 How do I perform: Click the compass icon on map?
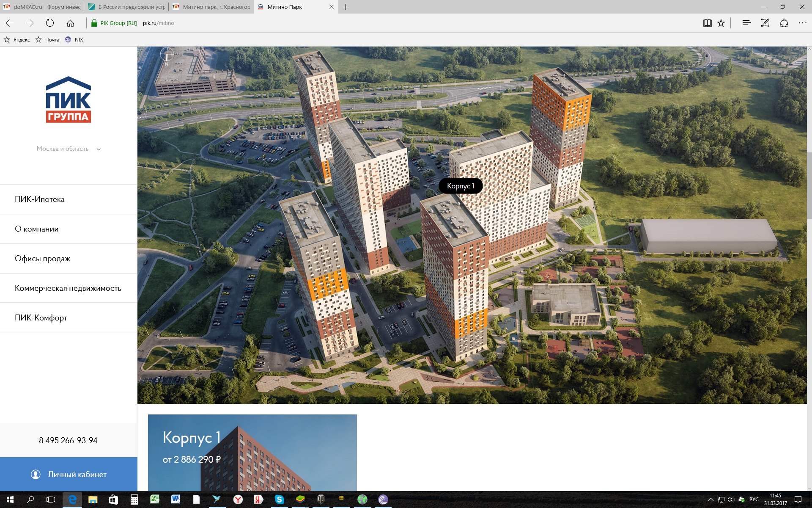167,56
